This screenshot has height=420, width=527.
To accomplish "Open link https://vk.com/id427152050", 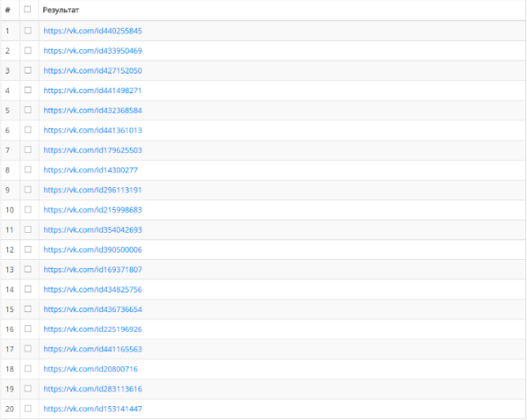I will [93, 70].
